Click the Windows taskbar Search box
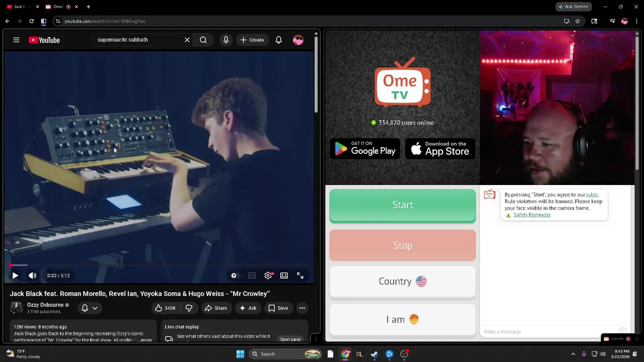The width and height of the screenshot is (644, 362). [286, 354]
